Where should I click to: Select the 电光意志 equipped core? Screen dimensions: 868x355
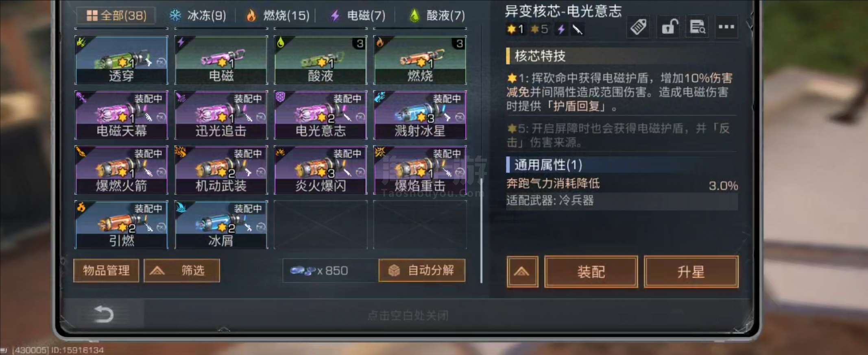[321, 115]
